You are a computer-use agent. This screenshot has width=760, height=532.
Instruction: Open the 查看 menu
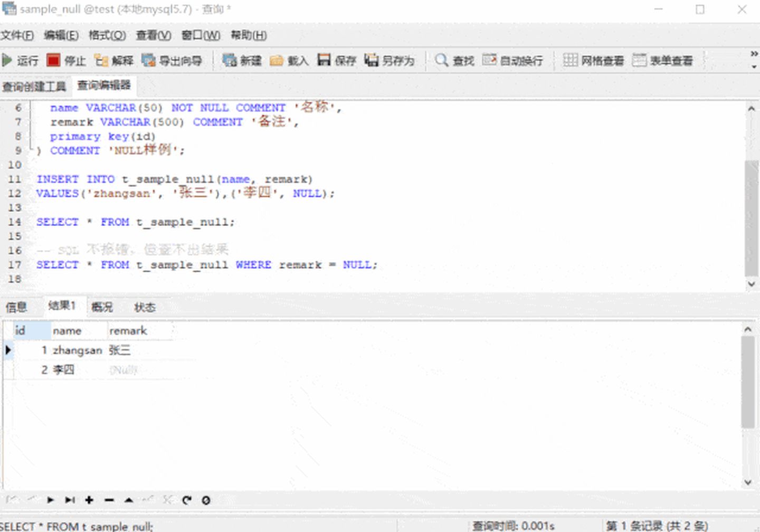click(154, 35)
